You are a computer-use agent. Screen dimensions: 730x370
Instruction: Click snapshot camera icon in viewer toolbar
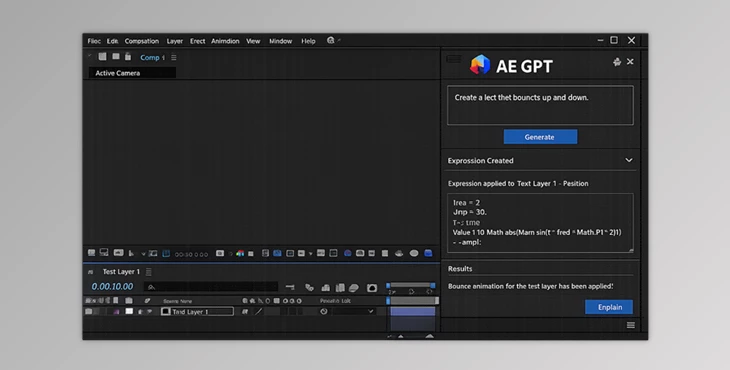pyautogui.click(x=220, y=253)
